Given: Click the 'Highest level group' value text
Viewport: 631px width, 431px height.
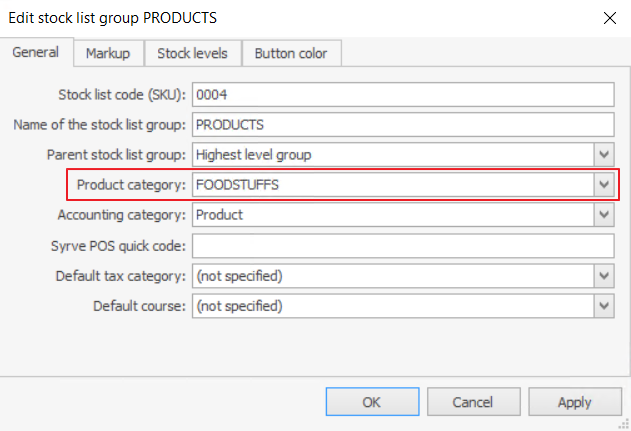Looking at the screenshot, I should pos(255,155).
